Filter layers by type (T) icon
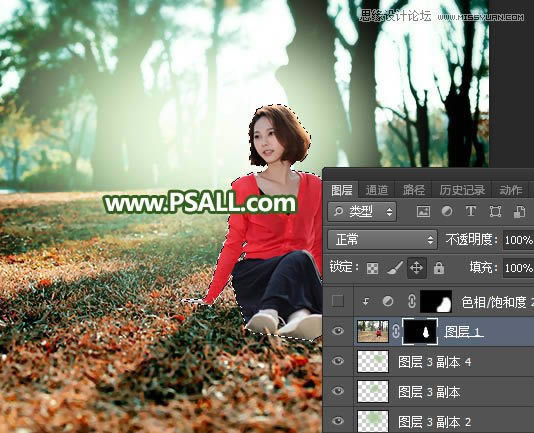The height and width of the screenshot is (433, 534). coord(471,212)
